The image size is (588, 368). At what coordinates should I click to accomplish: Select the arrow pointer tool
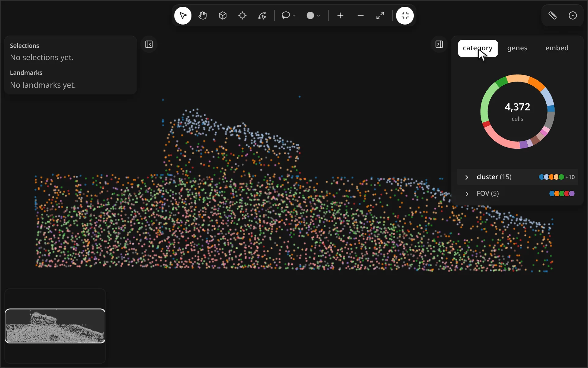[183, 16]
